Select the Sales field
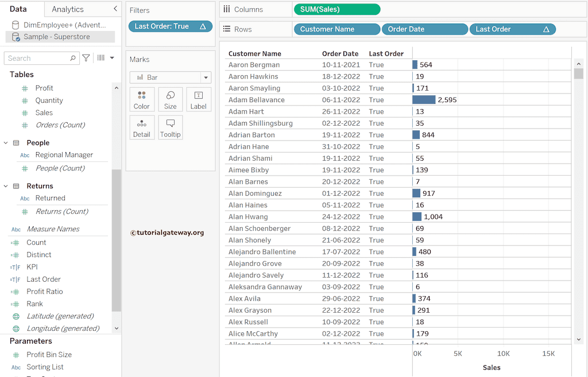588x377 pixels. tap(44, 113)
